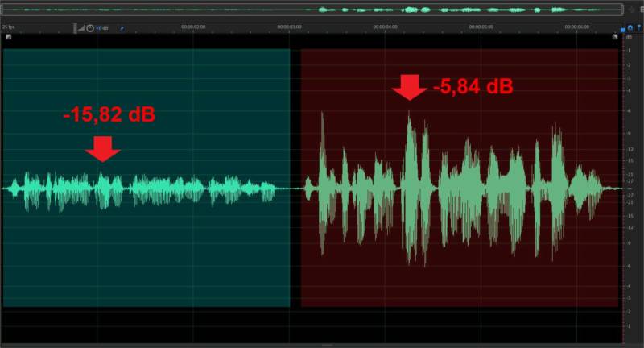The height and width of the screenshot is (348, 644).
Task: Click the volume ramp icon in HUD
Action: [x=81, y=27]
